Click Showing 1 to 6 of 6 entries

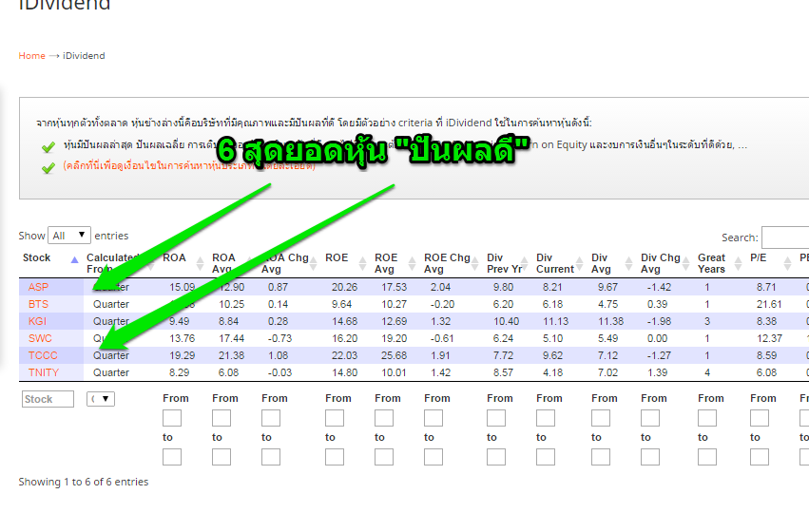84,482
